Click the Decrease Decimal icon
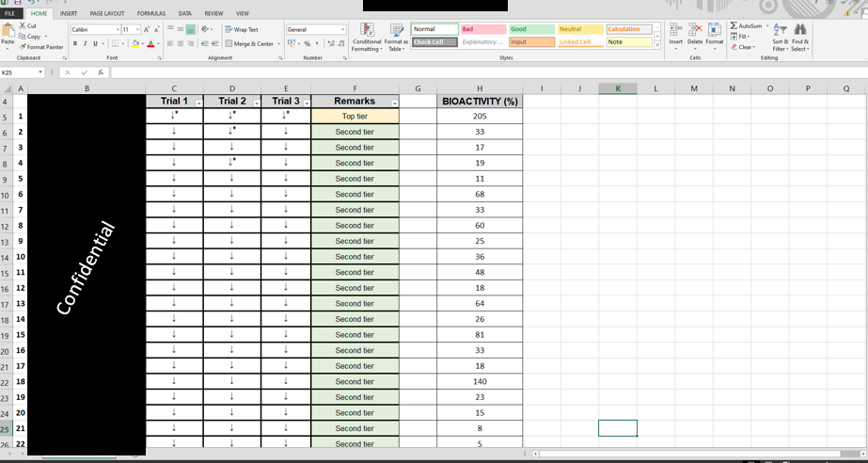 pyautogui.click(x=339, y=43)
